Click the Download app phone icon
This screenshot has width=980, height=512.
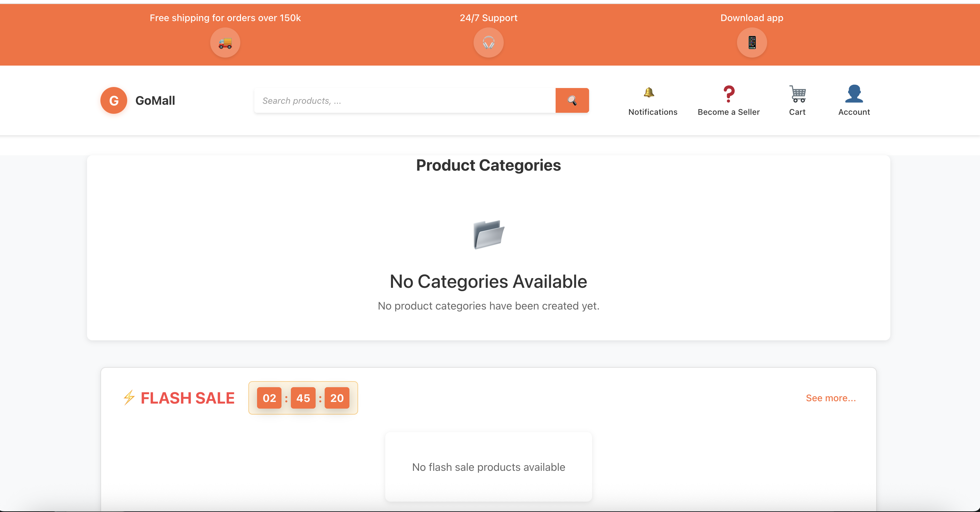(x=751, y=42)
